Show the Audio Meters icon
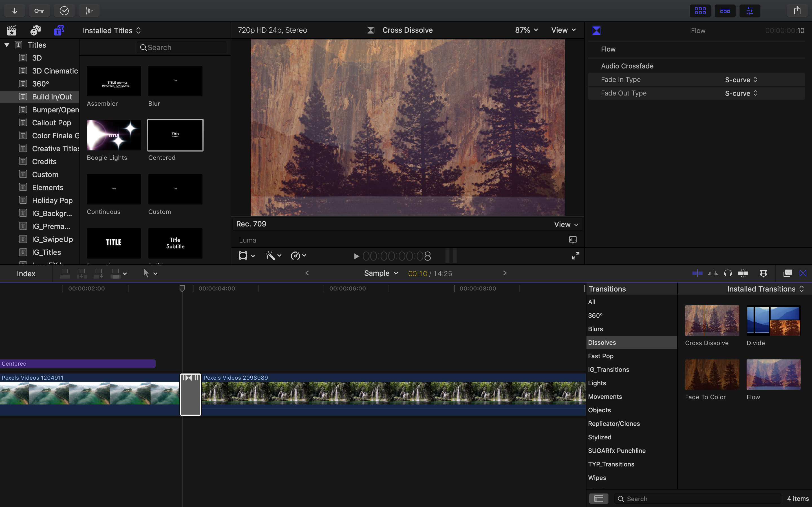 click(89, 10)
